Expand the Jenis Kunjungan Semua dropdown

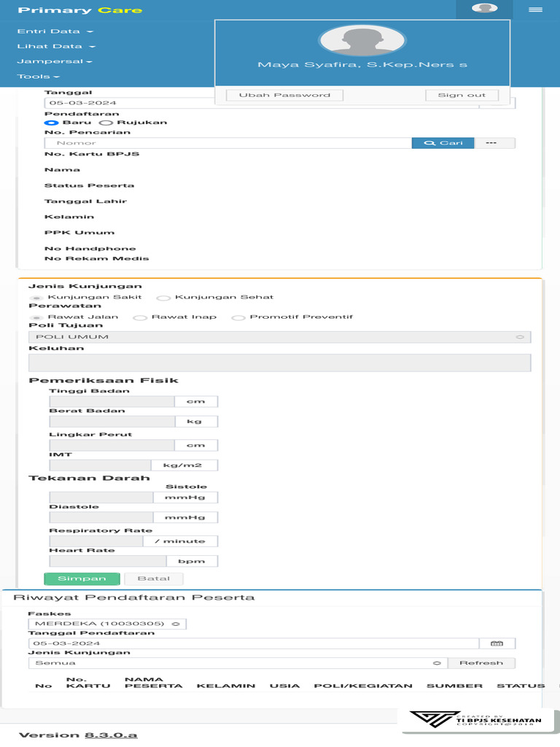tap(237, 663)
